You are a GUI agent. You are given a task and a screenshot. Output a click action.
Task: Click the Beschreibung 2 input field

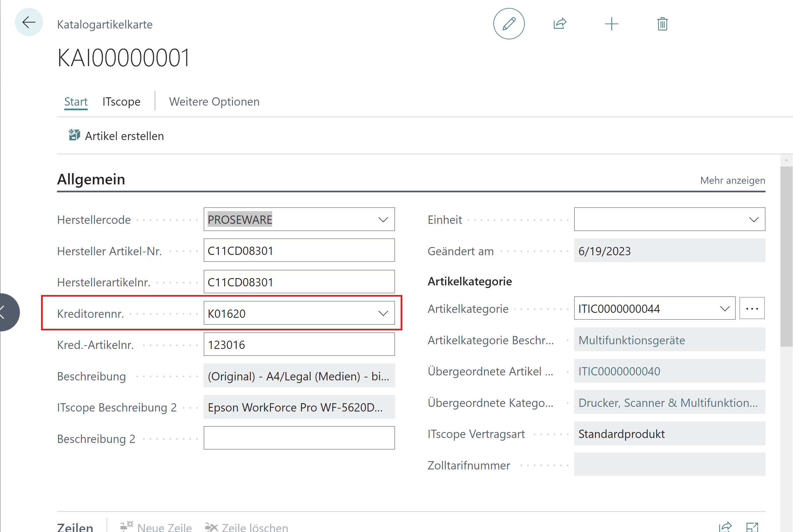tap(299, 438)
